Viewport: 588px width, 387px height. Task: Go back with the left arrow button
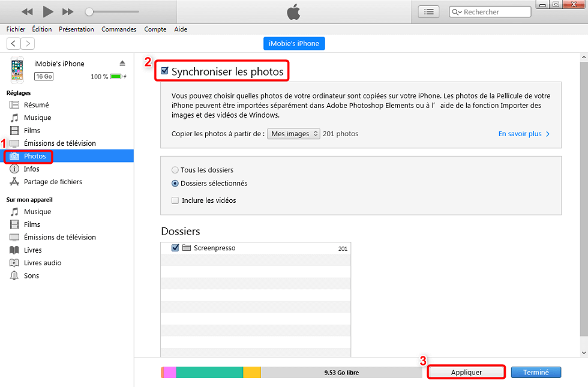click(x=13, y=43)
